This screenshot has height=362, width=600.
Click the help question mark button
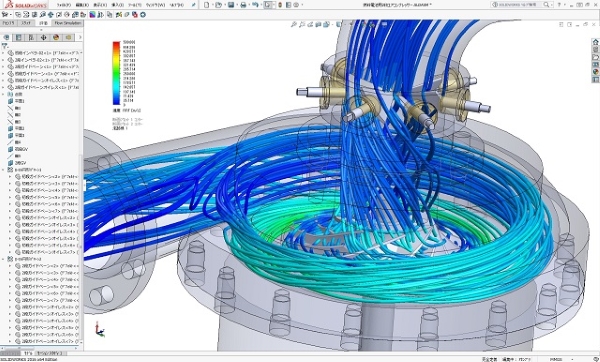click(x=559, y=5)
